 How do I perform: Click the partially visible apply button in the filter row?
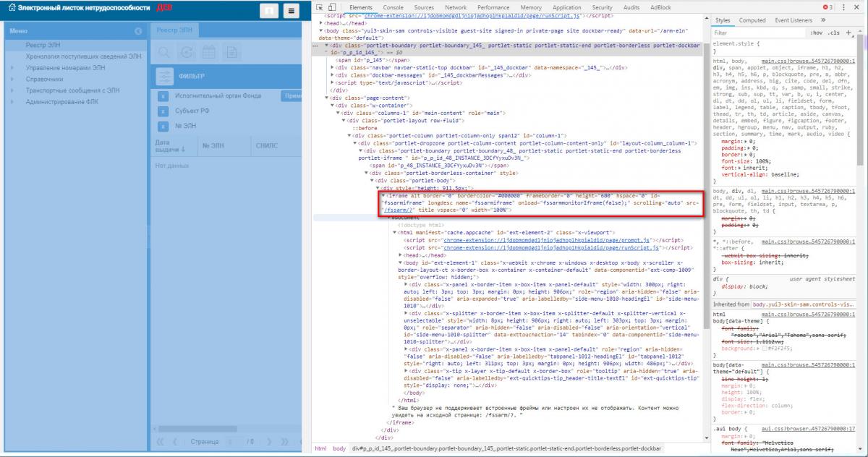(x=292, y=95)
